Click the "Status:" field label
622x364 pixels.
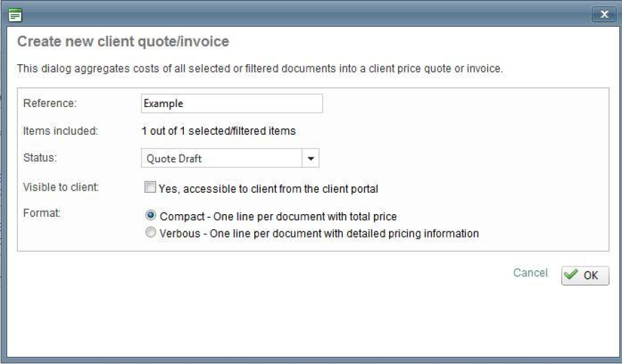click(x=40, y=157)
